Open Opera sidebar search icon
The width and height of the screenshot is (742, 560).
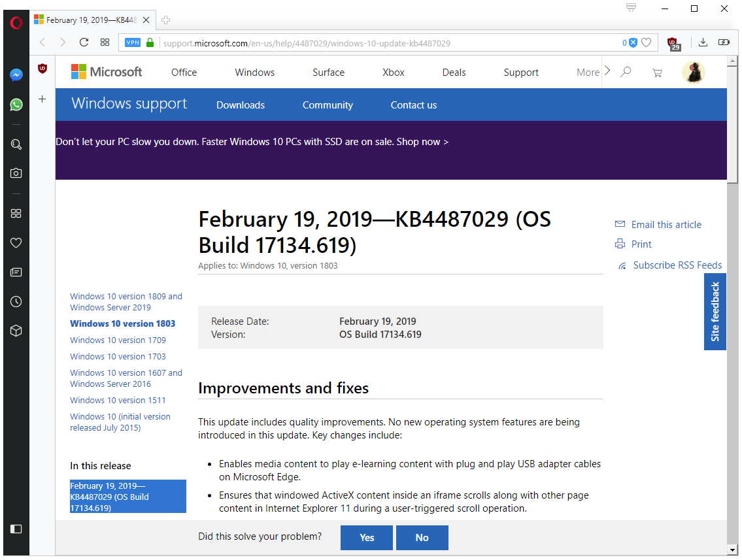(x=16, y=144)
